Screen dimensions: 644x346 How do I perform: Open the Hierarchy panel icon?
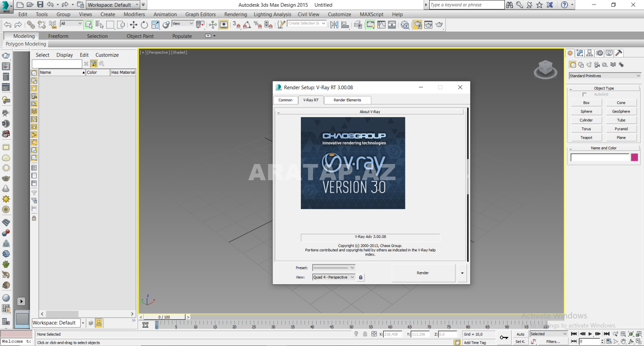590,53
